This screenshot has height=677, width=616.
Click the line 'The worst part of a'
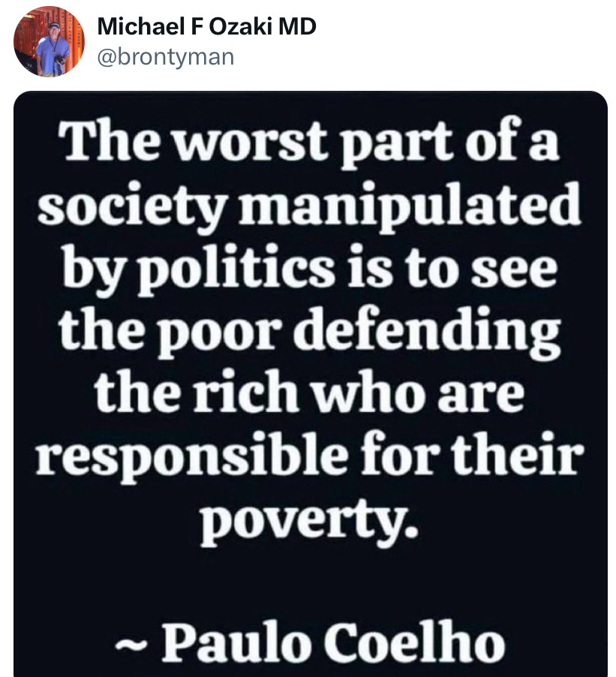click(x=309, y=143)
